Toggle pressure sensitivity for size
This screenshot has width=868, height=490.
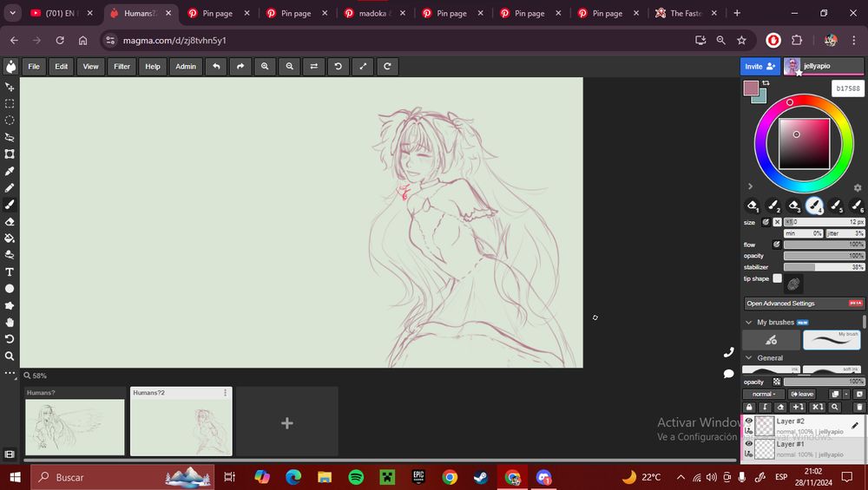[x=766, y=222]
